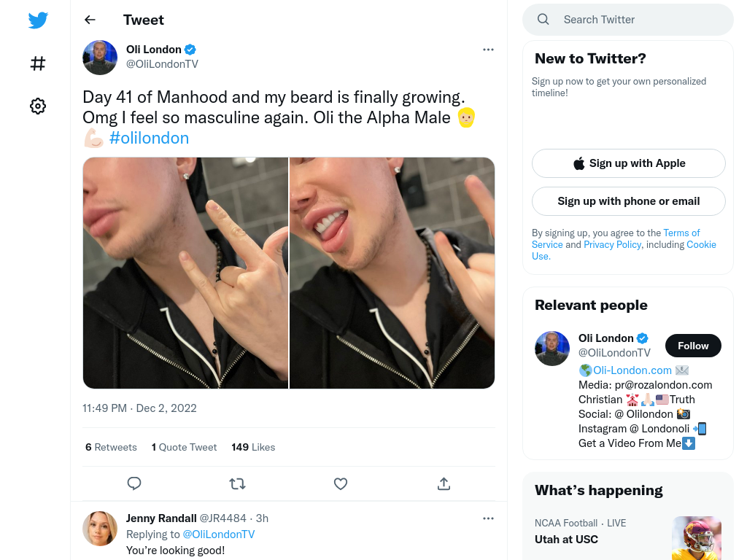Retweet using the retweet icon
747x560 pixels.
237,484
